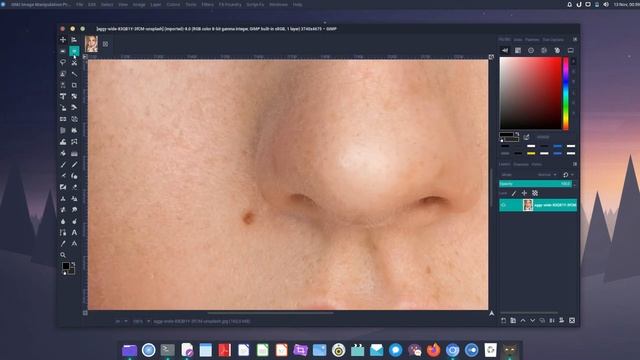Toggle lock position and size on layer
The width and height of the screenshot is (640, 360).
(524, 193)
